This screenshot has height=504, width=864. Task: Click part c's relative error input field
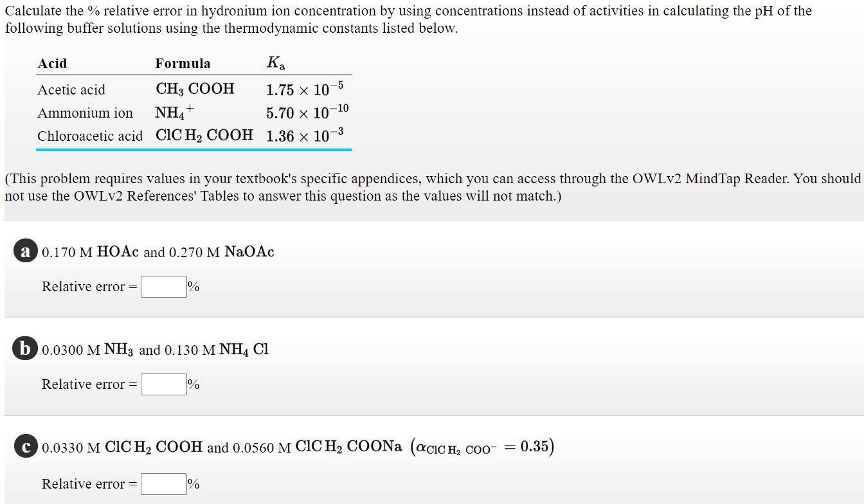(163, 484)
